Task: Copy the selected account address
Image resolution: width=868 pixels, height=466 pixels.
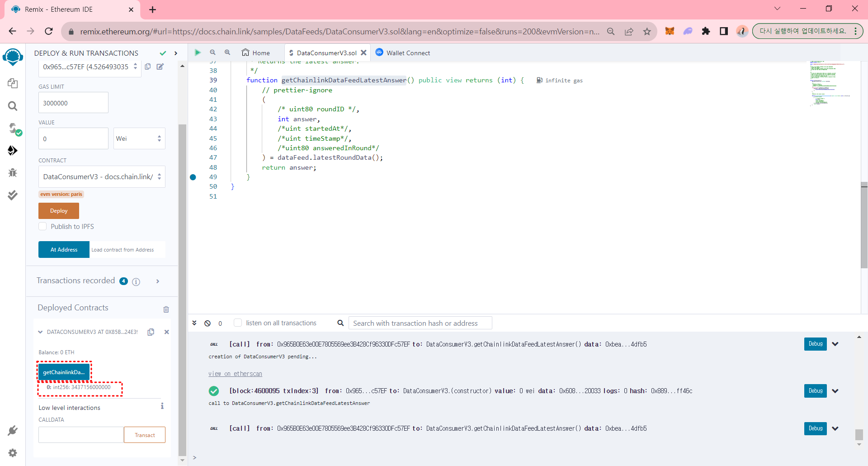Action: [x=148, y=67]
